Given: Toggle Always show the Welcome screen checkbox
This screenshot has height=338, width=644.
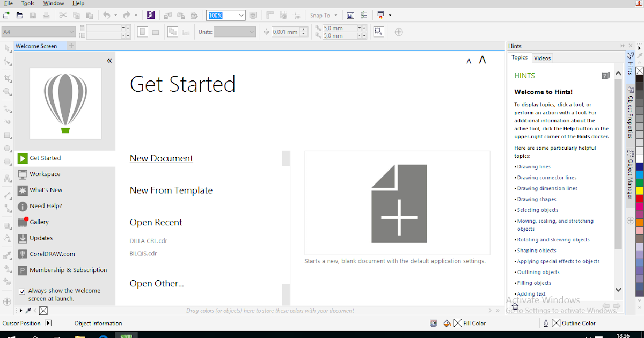Looking at the screenshot, I should [x=22, y=291].
